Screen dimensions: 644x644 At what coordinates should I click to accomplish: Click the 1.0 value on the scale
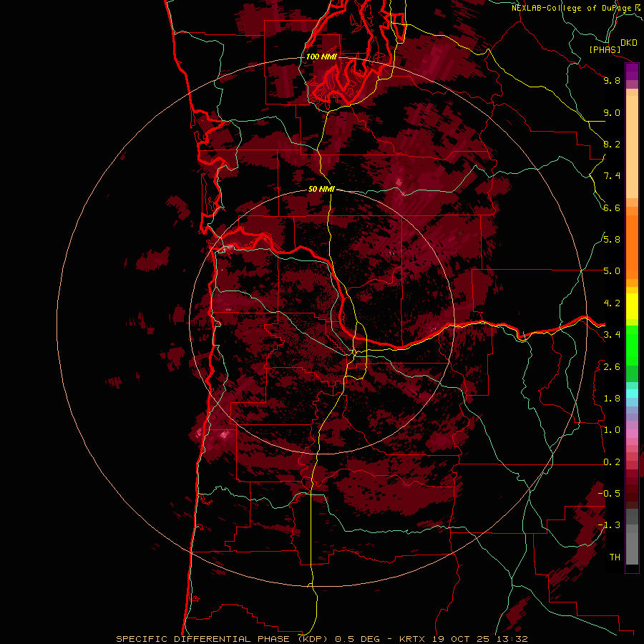pos(612,430)
